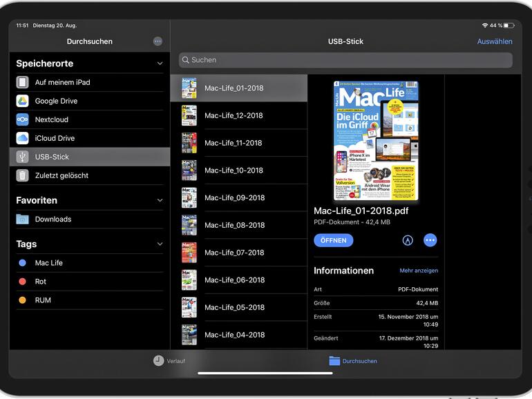The image size is (532, 399).
Task: Tap the Markup pen icon
Action: point(408,240)
